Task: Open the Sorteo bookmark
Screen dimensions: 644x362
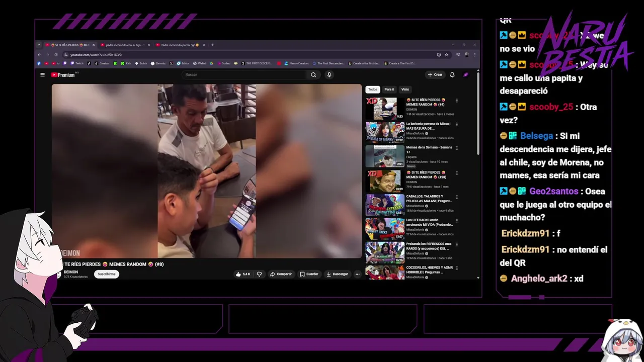Action: coord(224,63)
